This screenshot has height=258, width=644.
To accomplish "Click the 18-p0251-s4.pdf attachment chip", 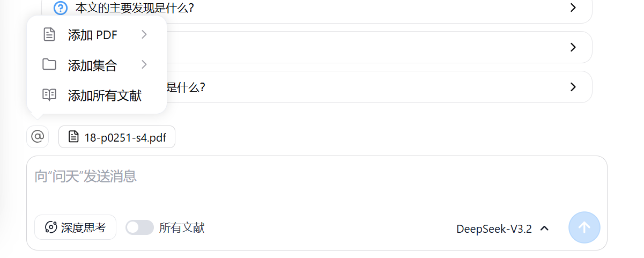I will pos(117,137).
